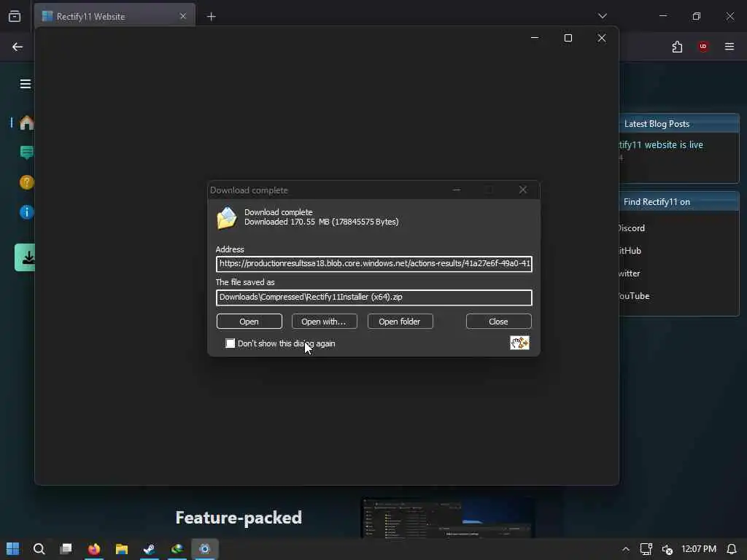Viewport: 747px width, 560px height.
Task: Open the GitHub link
Action: (630, 251)
